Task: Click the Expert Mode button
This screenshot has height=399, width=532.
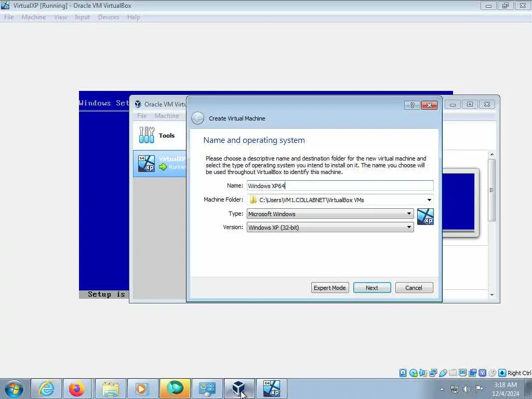Action: coord(330,288)
